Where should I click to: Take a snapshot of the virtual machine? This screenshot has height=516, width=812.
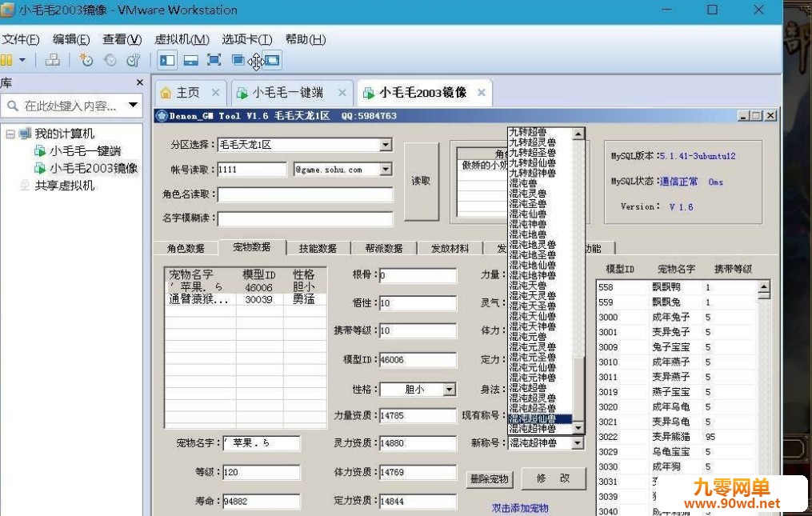86,60
